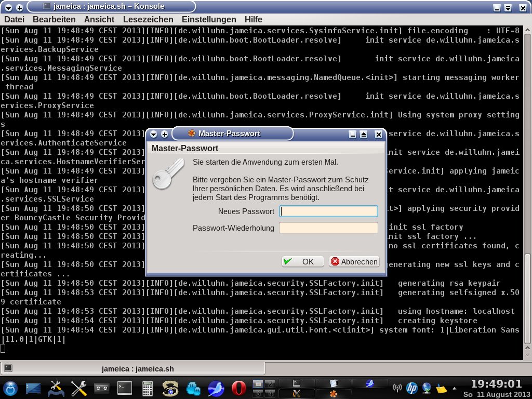Close the Master-Passwort dialog
The image size is (532, 399).
pyautogui.click(x=379, y=135)
